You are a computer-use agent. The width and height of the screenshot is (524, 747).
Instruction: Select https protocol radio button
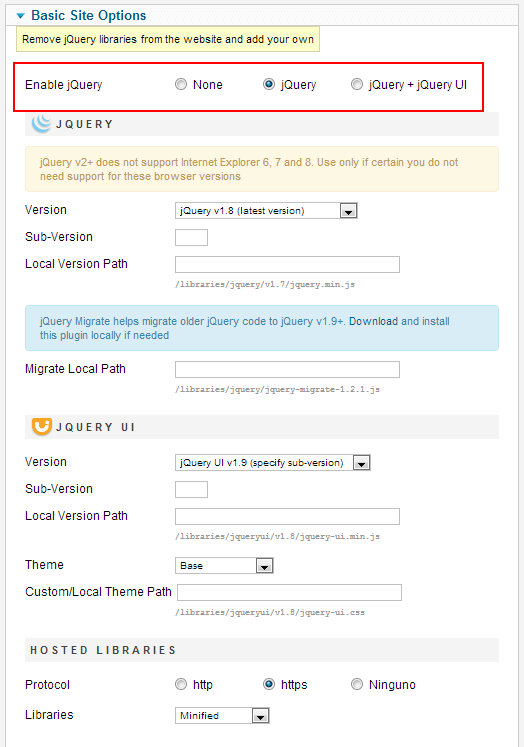click(x=269, y=684)
